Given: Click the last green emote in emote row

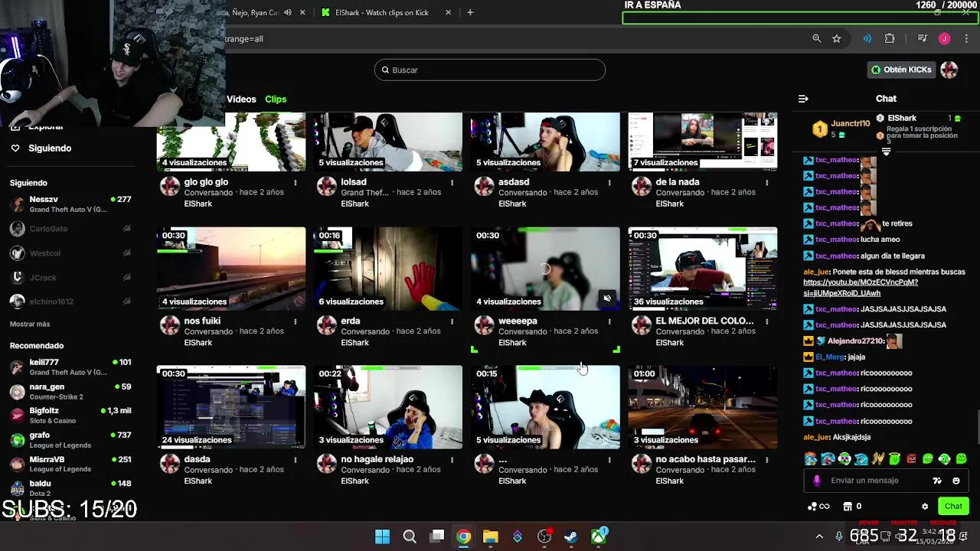Looking at the screenshot, I should [961, 459].
